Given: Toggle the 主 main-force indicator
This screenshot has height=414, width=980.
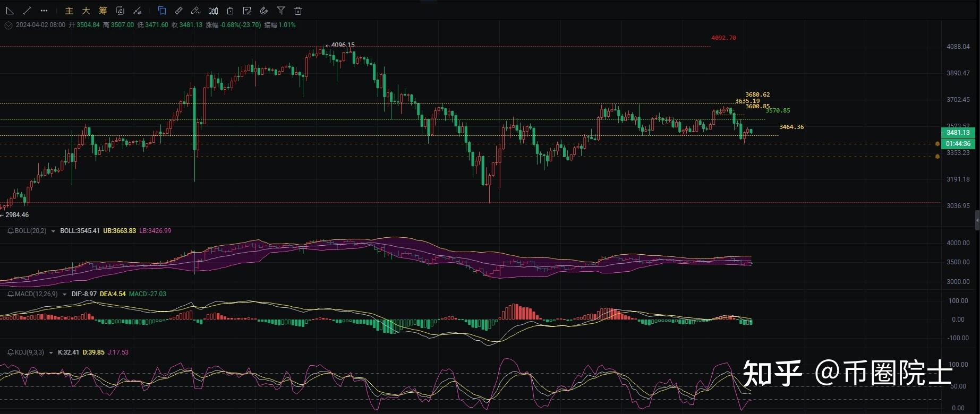Looking at the screenshot, I should (69, 11).
